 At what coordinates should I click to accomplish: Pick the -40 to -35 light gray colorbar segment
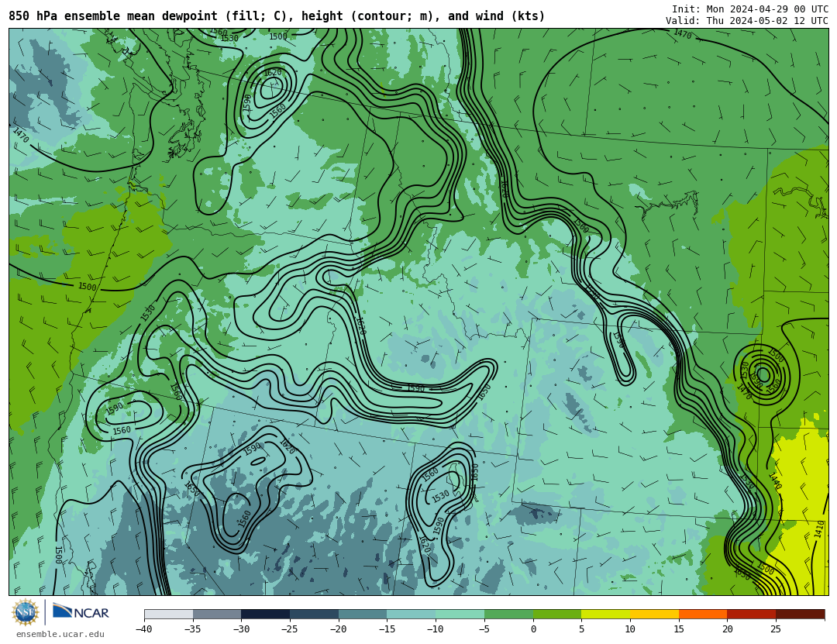point(169,614)
